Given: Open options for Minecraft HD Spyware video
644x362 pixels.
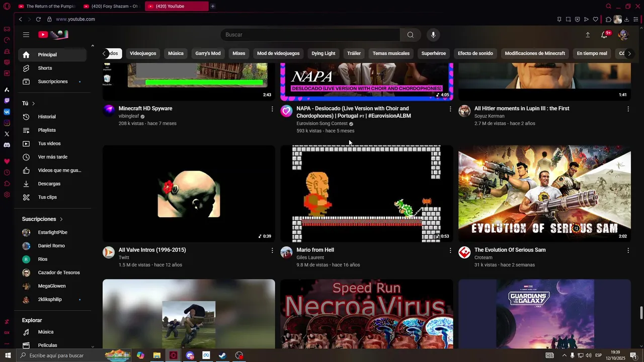Looking at the screenshot, I should point(272,109).
